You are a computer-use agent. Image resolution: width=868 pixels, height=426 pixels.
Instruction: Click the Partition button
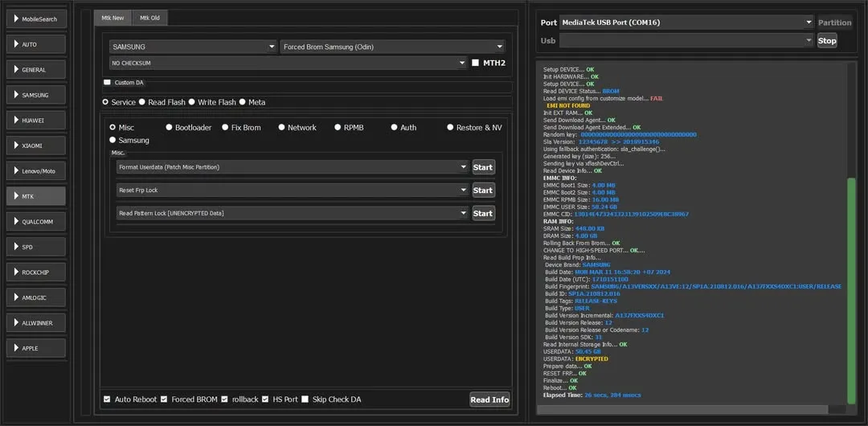point(835,23)
